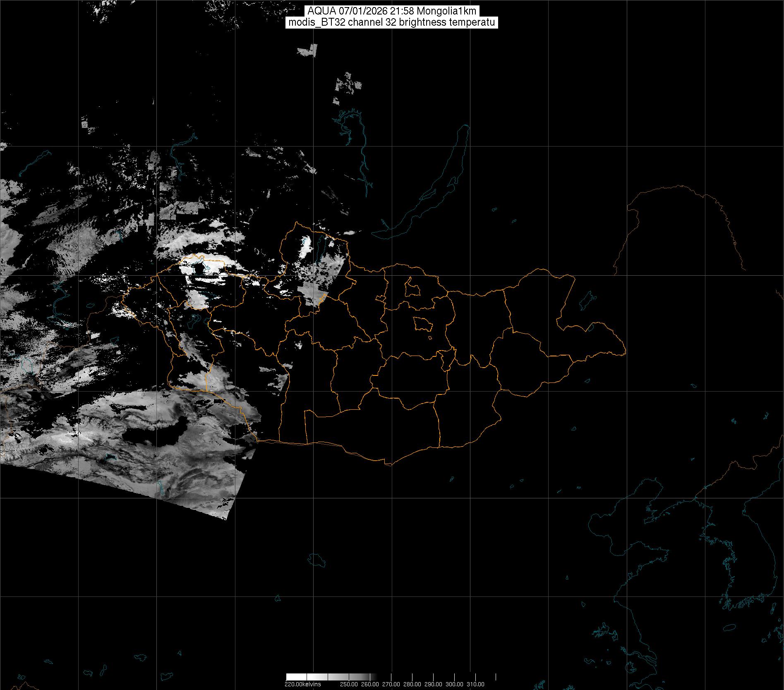Click the bright cloud patch beside Lake Khövsgöl
The height and width of the screenshot is (690, 784).
[x=306, y=247]
